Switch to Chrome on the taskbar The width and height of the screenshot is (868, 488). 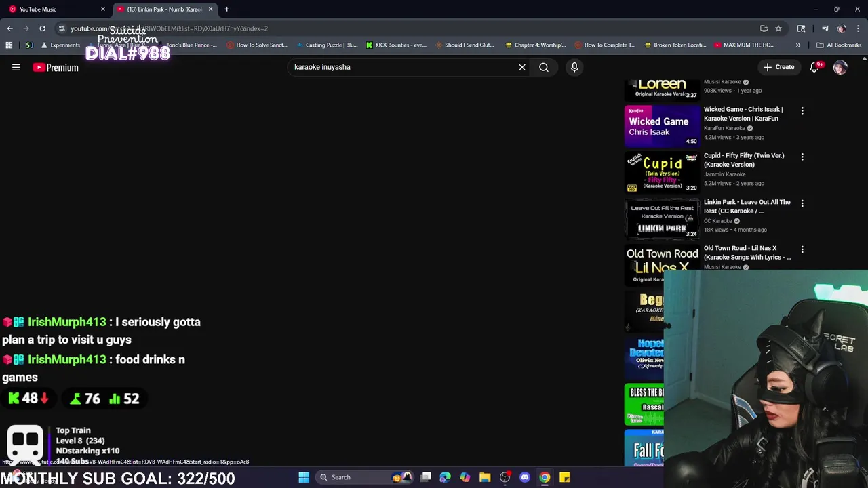tap(545, 477)
